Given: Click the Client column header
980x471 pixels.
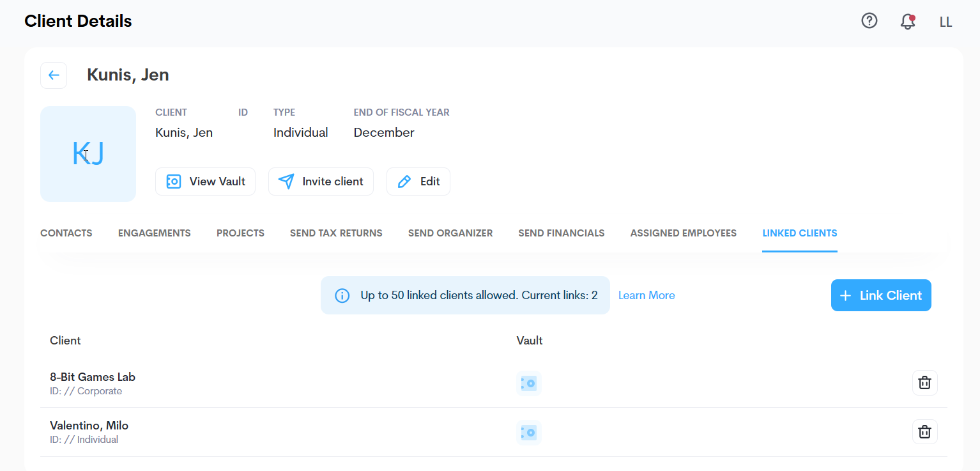Looking at the screenshot, I should (x=65, y=341).
